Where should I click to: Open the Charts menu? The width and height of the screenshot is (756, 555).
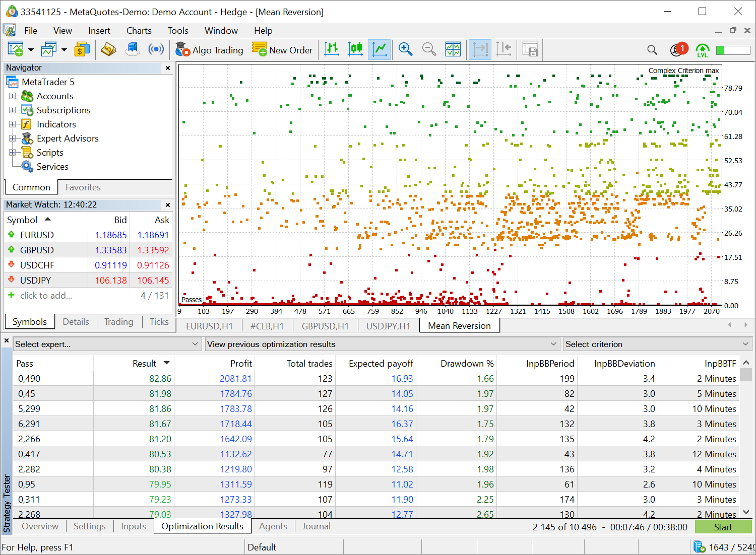pos(139,31)
